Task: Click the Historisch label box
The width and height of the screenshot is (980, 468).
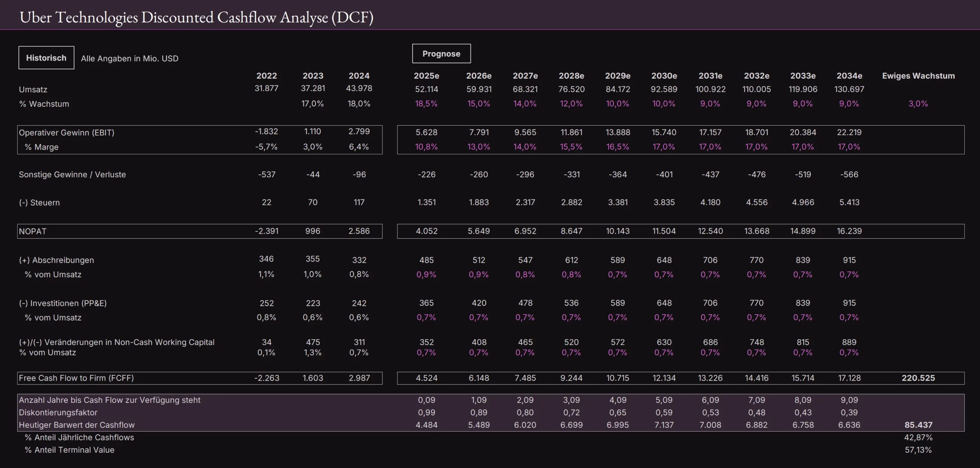Action: click(46, 58)
